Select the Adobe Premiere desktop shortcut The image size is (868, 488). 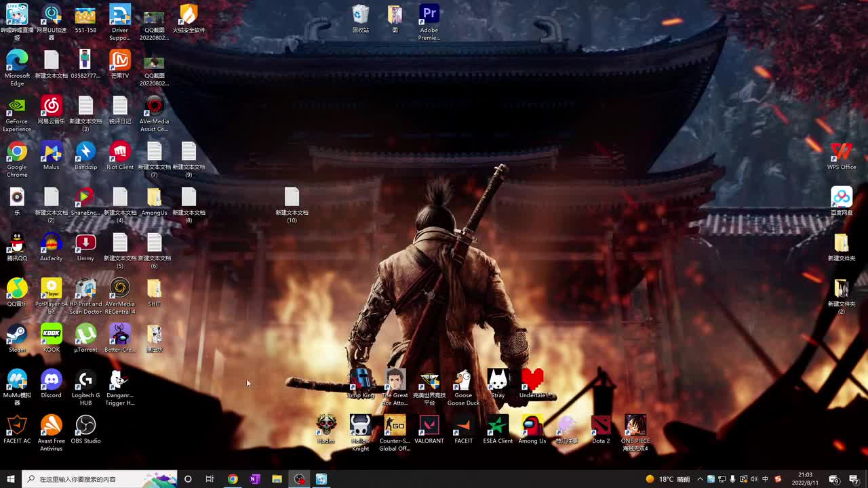tap(429, 22)
